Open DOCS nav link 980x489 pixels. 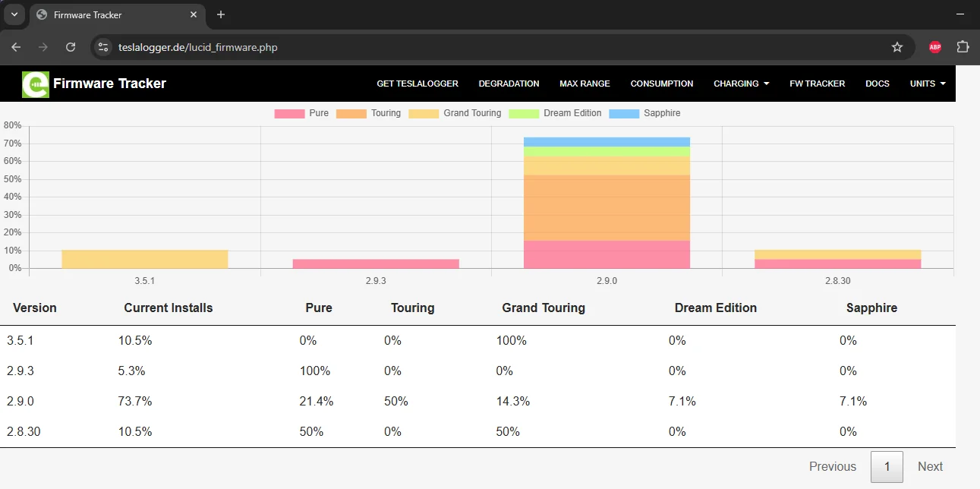coord(878,84)
